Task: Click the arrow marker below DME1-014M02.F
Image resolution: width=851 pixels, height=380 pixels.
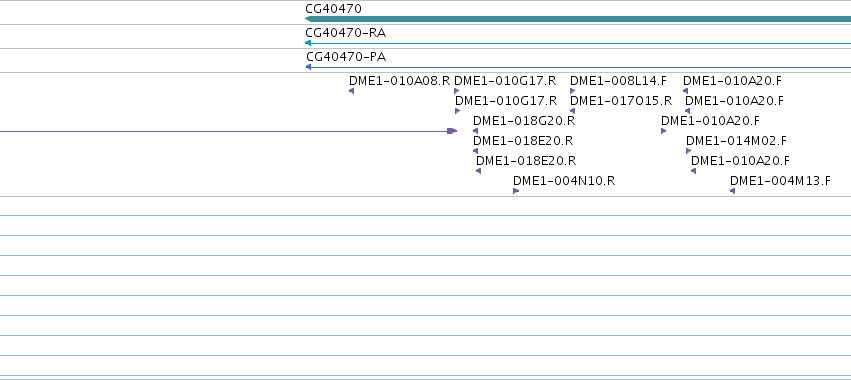Action: click(689, 151)
